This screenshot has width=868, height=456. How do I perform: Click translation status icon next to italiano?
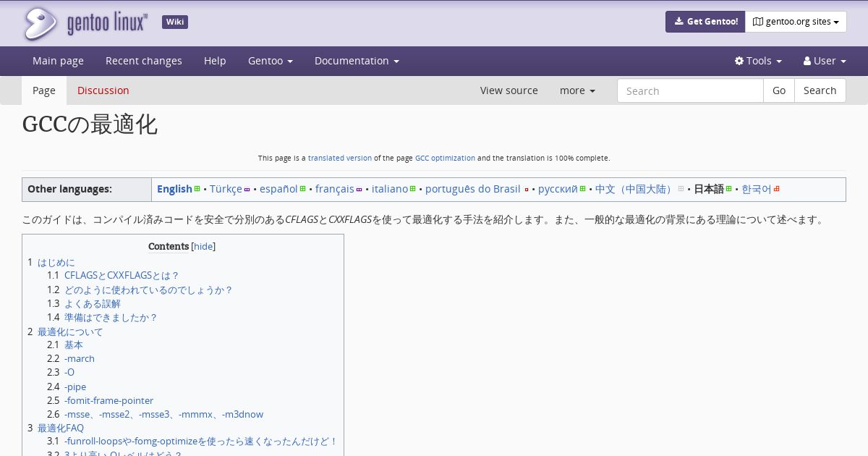pos(413,189)
